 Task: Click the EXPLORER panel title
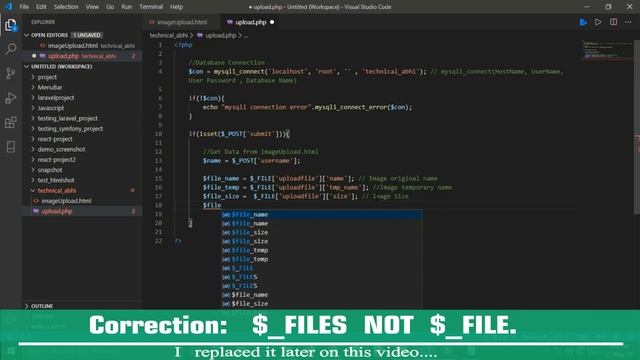[x=43, y=22]
